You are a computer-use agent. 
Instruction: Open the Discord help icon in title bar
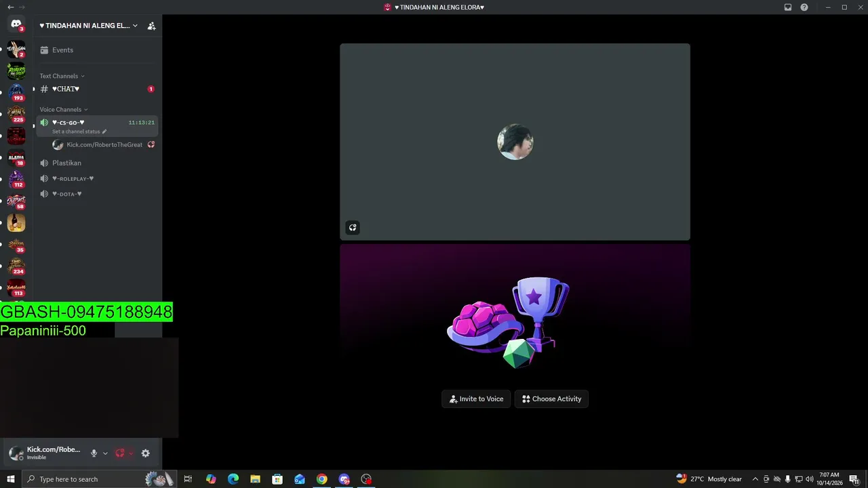(804, 7)
